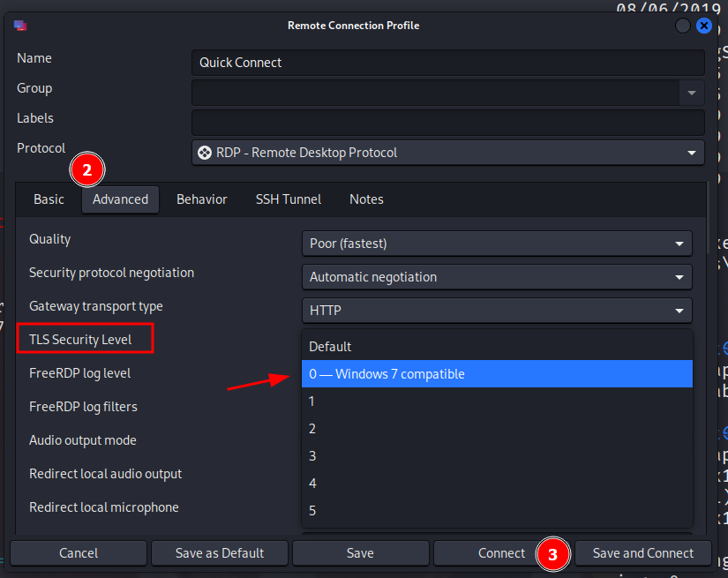Open the Notes tab

pos(366,199)
